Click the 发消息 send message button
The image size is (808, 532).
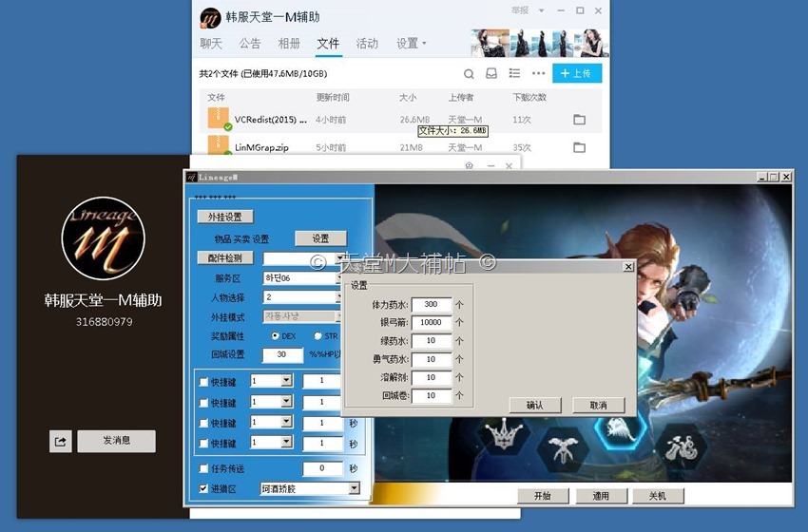[117, 441]
